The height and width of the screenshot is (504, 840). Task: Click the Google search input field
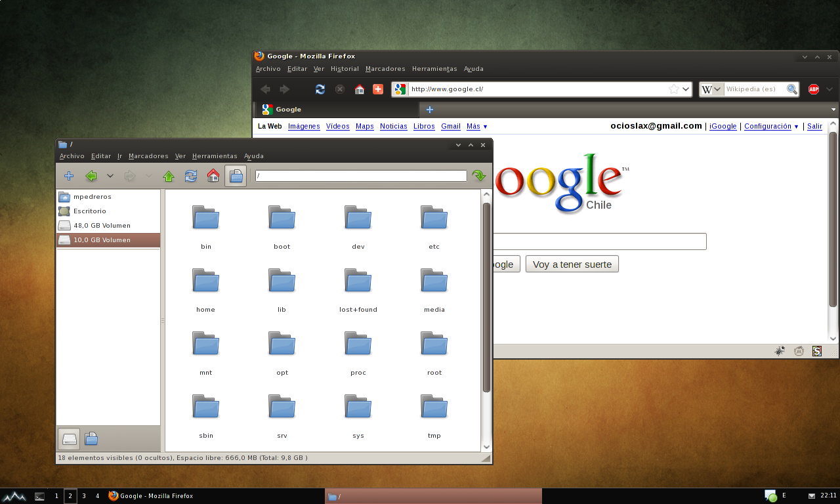click(599, 241)
